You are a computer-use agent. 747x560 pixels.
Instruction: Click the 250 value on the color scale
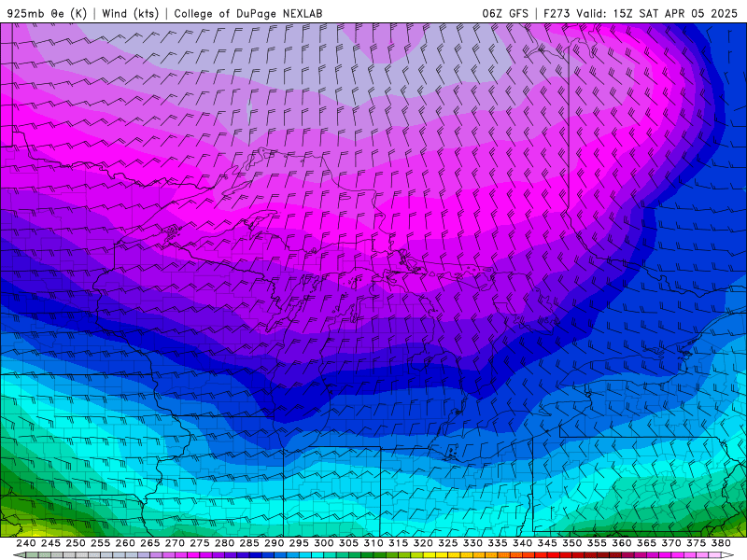tap(76, 543)
